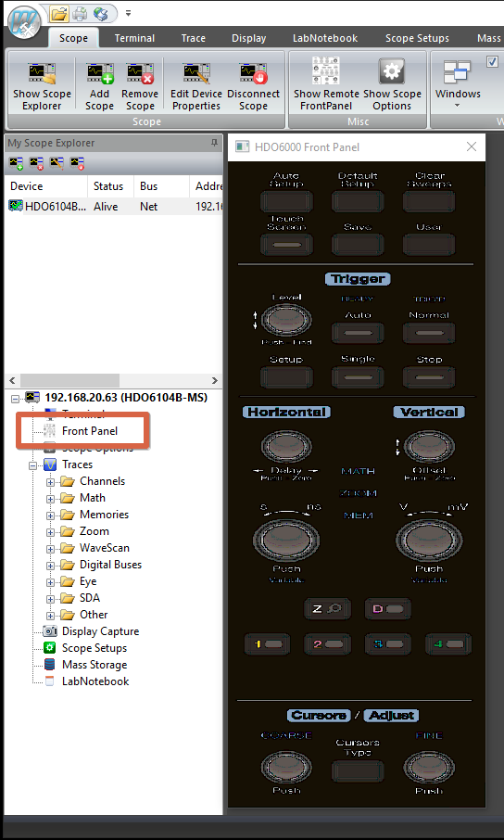The width and height of the screenshot is (504, 840).
Task: Click the Trigger Level knob
Action: click(x=286, y=321)
